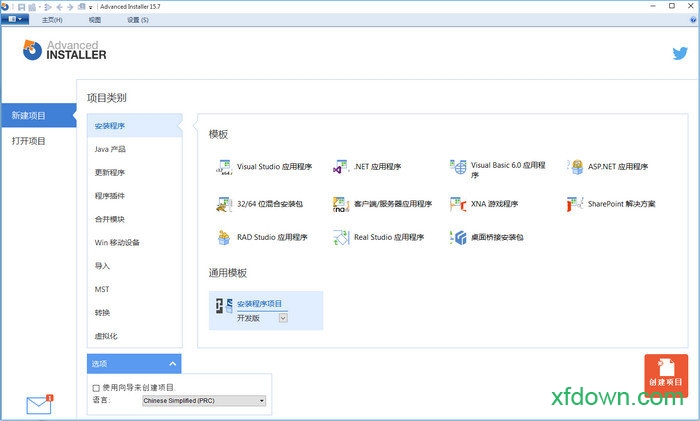
Task: Click the RAD Studio 应用程序 template icon
Action: (224, 238)
